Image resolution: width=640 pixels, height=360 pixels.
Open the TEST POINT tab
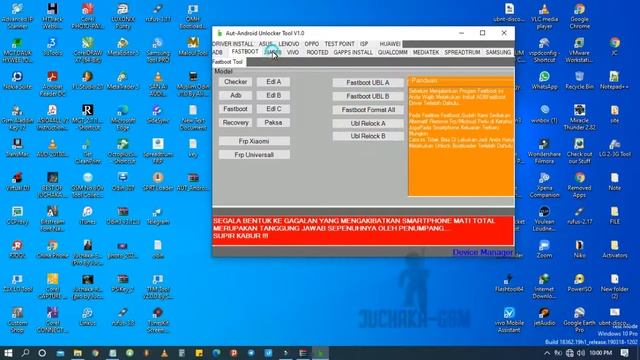[x=339, y=44]
